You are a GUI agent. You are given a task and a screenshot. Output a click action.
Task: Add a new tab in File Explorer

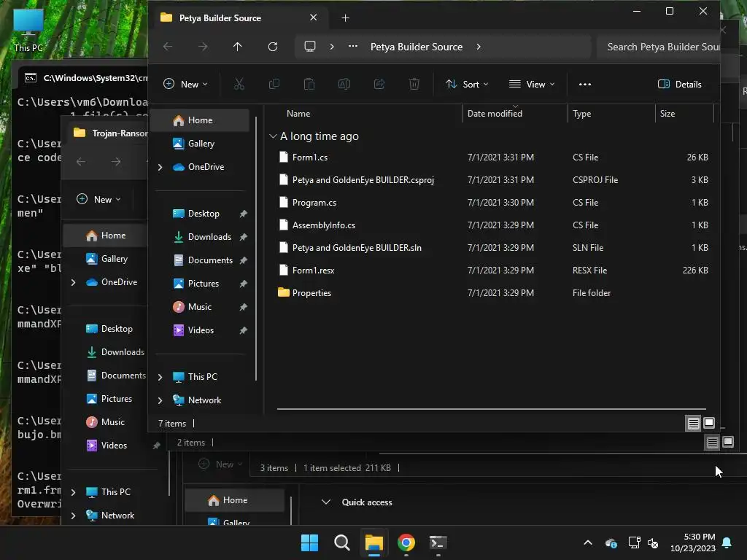345,18
